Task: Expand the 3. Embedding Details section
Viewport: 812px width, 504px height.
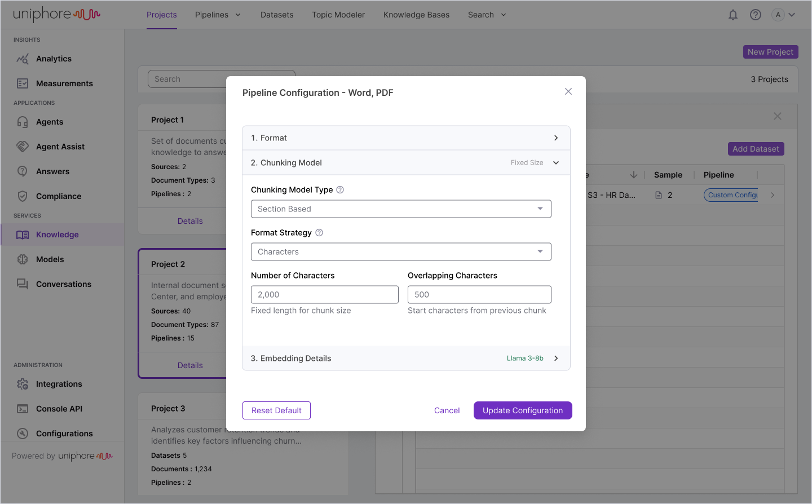Action: [x=556, y=359]
